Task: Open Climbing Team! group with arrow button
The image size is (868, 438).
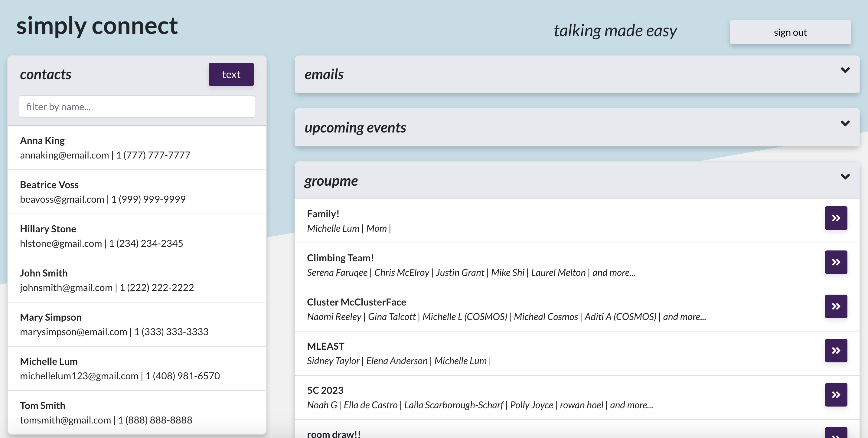Action: [836, 262]
